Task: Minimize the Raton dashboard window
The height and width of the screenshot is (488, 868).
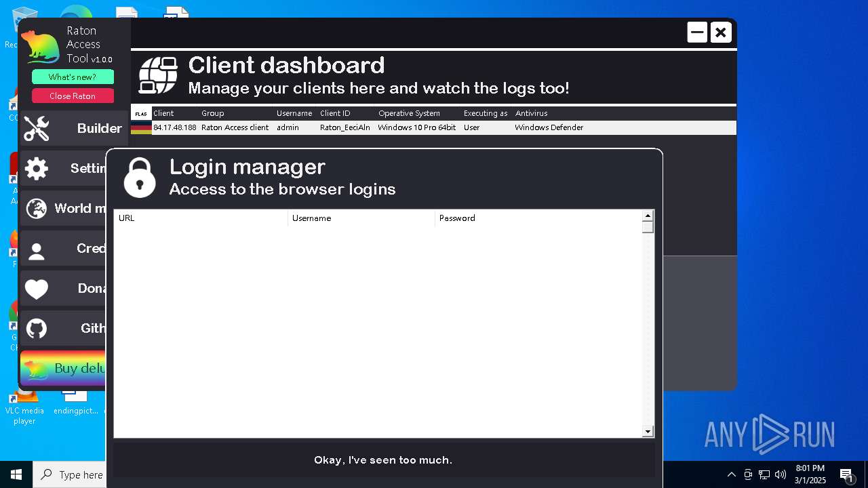Action: pos(697,33)
